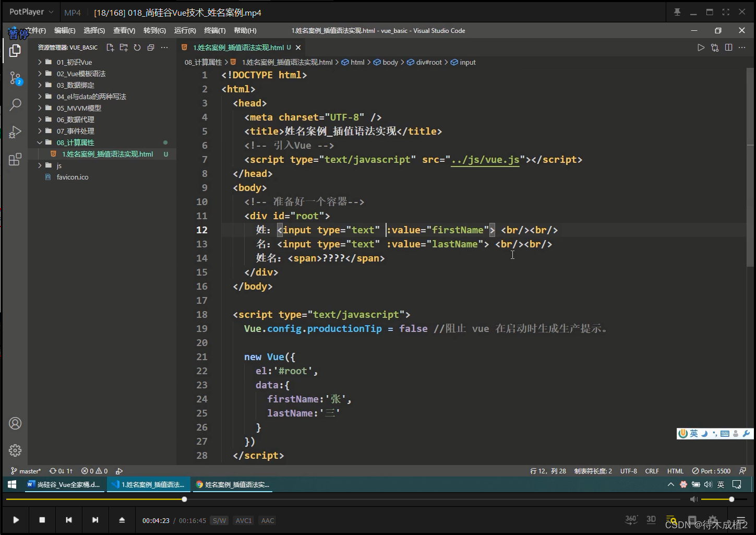
Task: Adjust the PotPlayer volume slider
Action: pos(725,500)
